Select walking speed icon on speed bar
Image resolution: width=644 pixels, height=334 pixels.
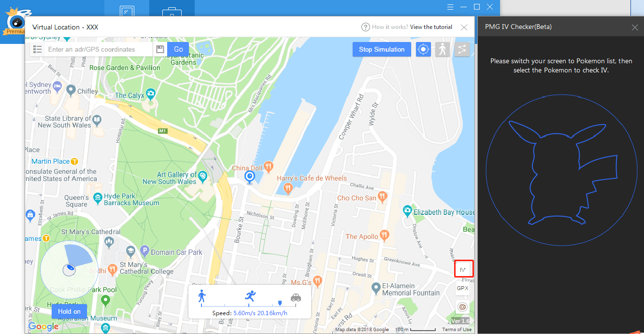point(202,295)
